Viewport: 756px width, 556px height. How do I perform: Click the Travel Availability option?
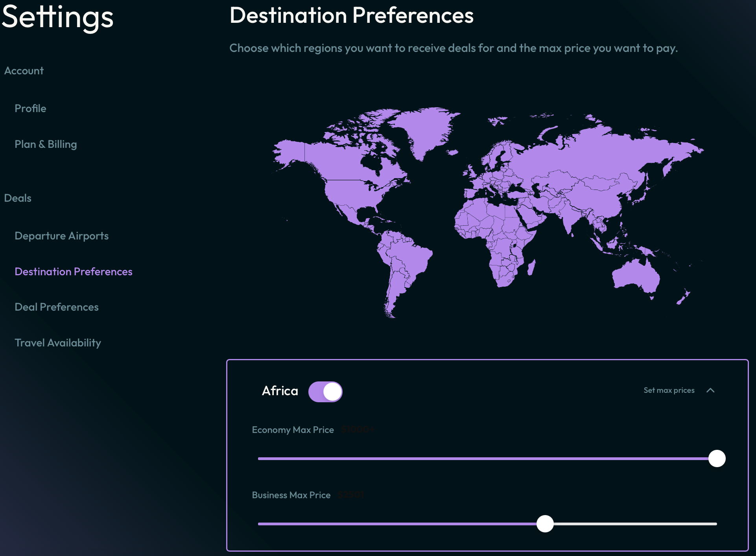[x=58, y=342]
